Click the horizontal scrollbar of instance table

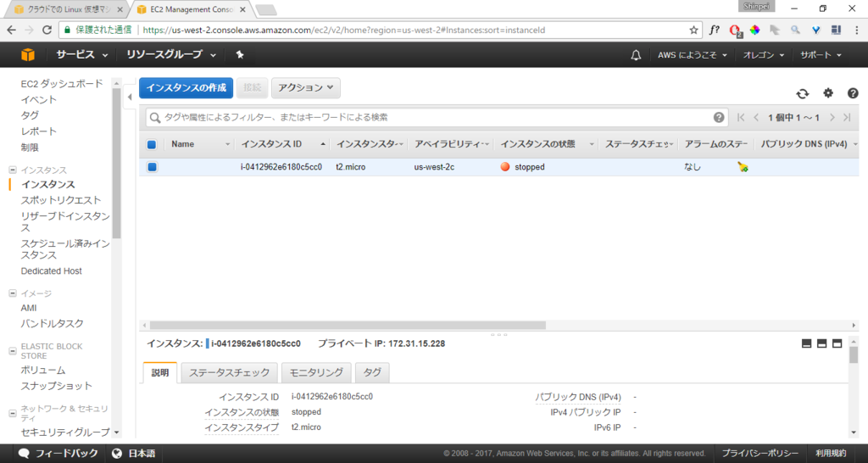pos(348,325)
